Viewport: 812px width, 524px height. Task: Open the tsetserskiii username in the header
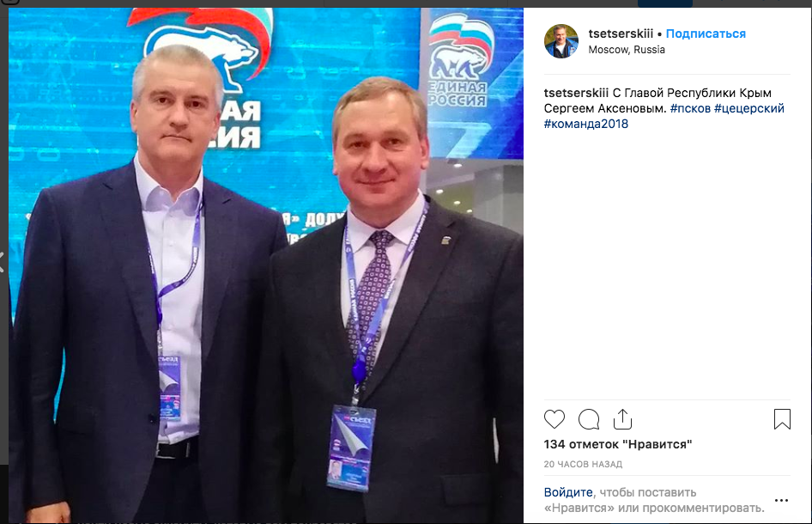pos(621,34)
